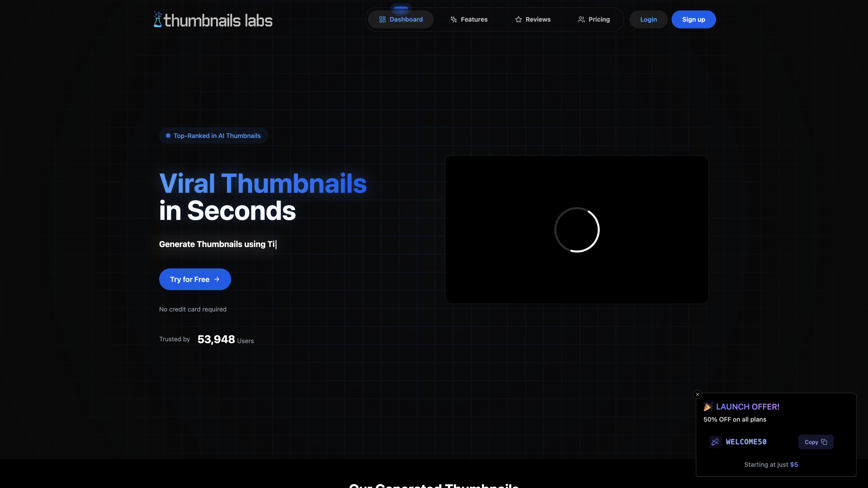Select the Dashboard grid icon

coord(382,19)
